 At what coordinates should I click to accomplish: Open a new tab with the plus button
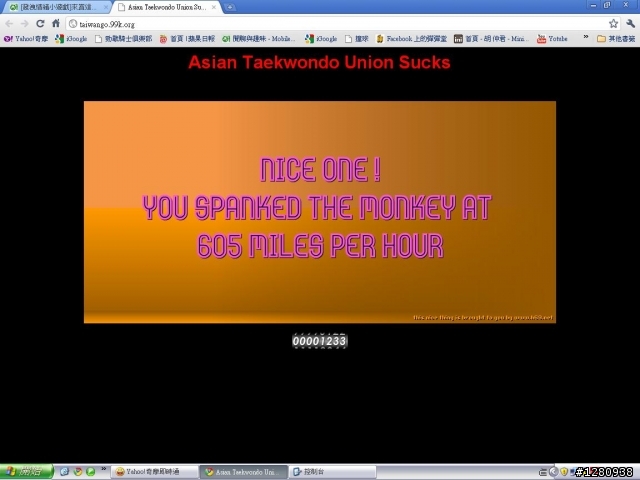click(230, 7)
